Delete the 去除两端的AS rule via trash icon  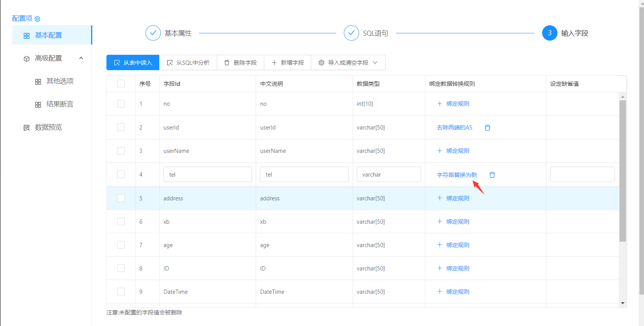click(x=487, y=128)
